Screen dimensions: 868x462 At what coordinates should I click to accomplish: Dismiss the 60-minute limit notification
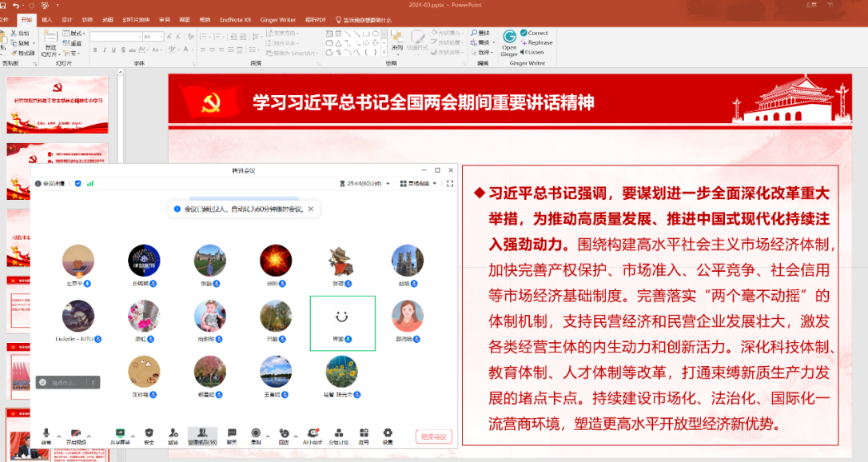pyautogui.click(x=311, y=209)
